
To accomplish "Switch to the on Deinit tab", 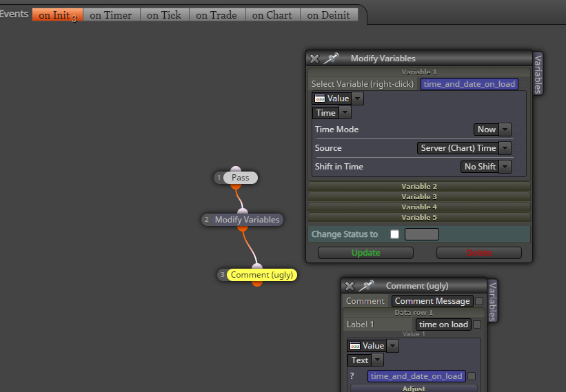I will (328, 15).
